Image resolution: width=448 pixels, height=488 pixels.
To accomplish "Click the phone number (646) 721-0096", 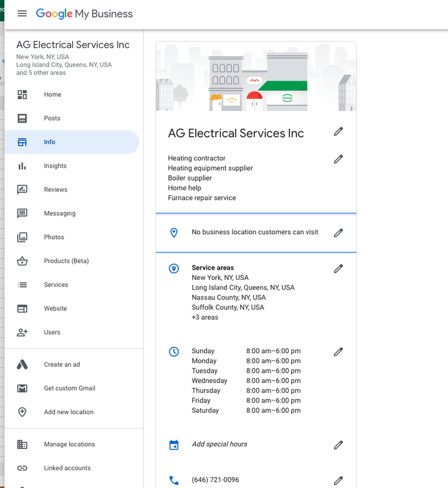I will [x=215, y=480].
